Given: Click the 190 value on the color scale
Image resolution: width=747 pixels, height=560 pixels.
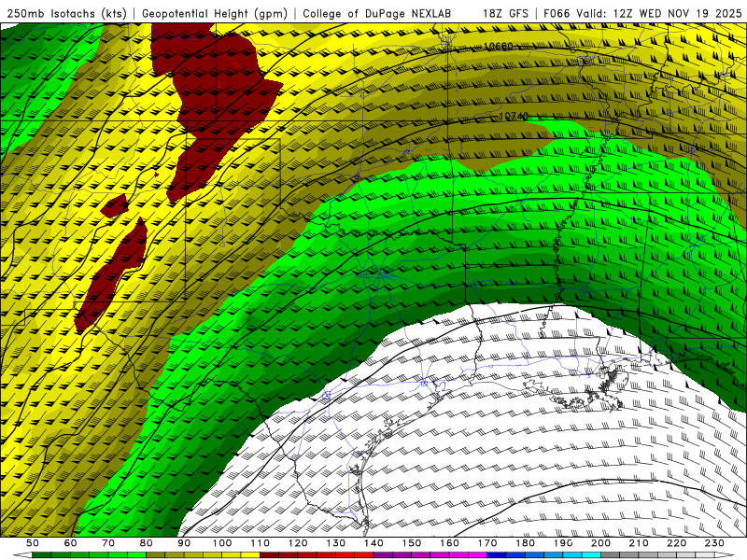Looking at the screenshot, I should [x=563, y=543].
